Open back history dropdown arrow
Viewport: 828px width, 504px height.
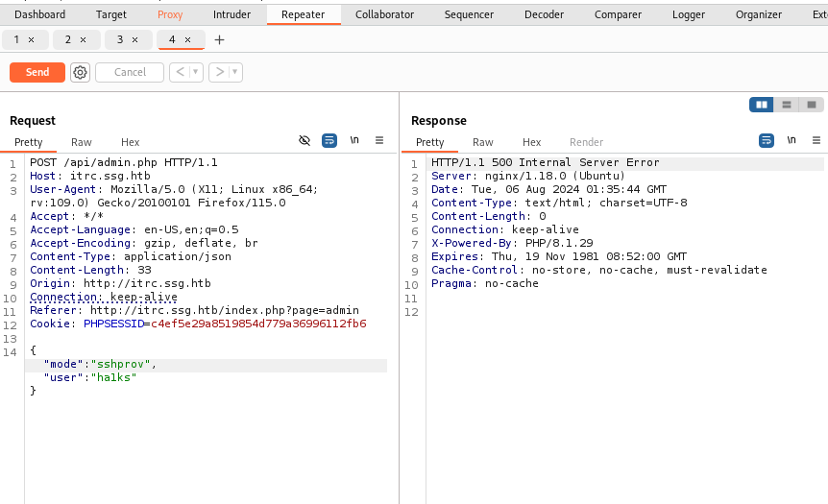(196, 72)
